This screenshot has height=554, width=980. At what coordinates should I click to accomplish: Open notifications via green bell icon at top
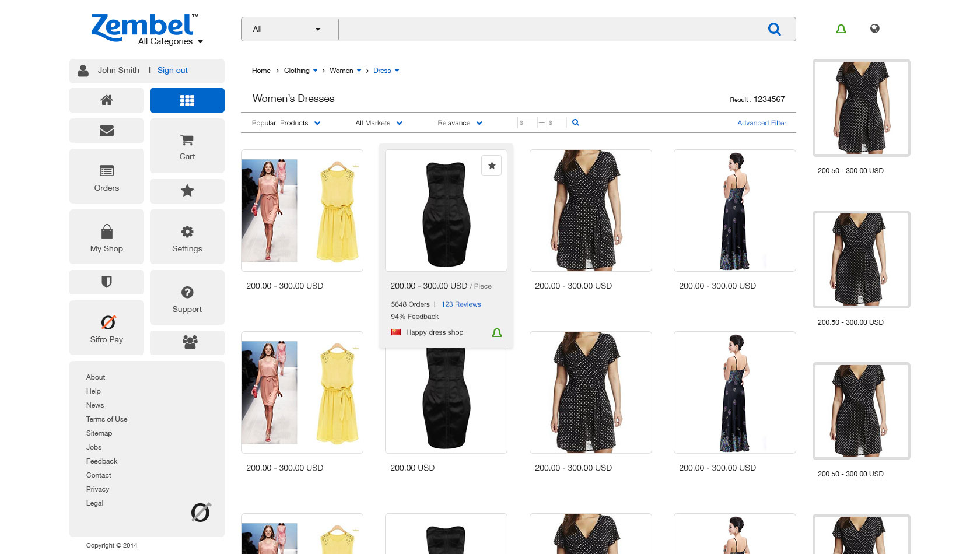point(841,29)
